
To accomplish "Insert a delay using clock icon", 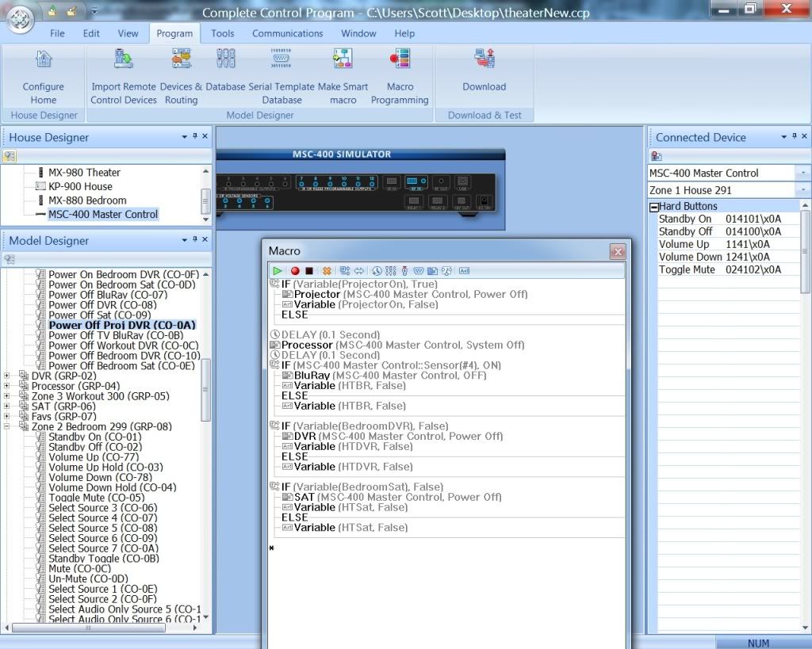I will [x=377, y=271].
